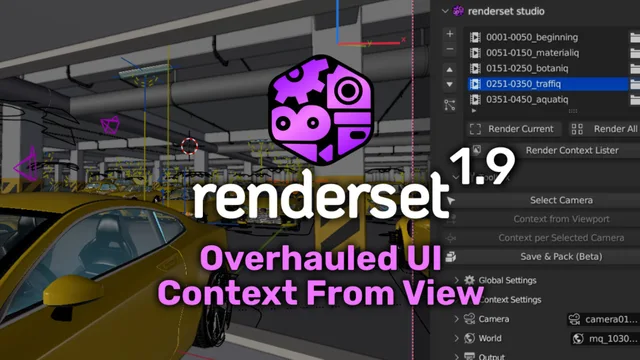Click Select Camera button
Screen dimensions: 640x360
point(561,200)
